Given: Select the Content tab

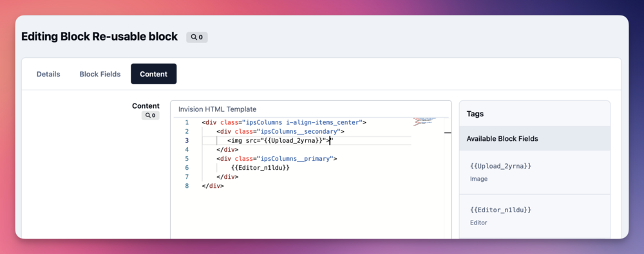Looking at the screenshot, I should (x=154, y=75).
